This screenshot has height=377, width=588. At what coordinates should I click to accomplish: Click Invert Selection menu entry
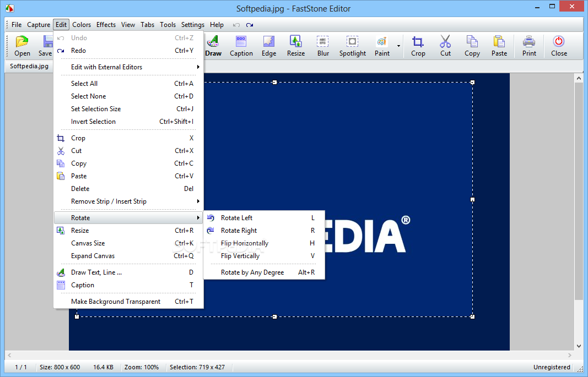(128, 122)
